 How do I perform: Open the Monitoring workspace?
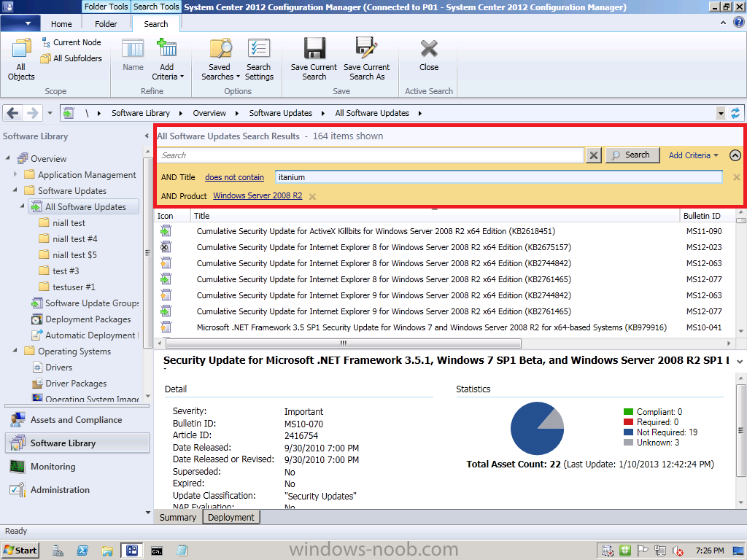[76, 467]
